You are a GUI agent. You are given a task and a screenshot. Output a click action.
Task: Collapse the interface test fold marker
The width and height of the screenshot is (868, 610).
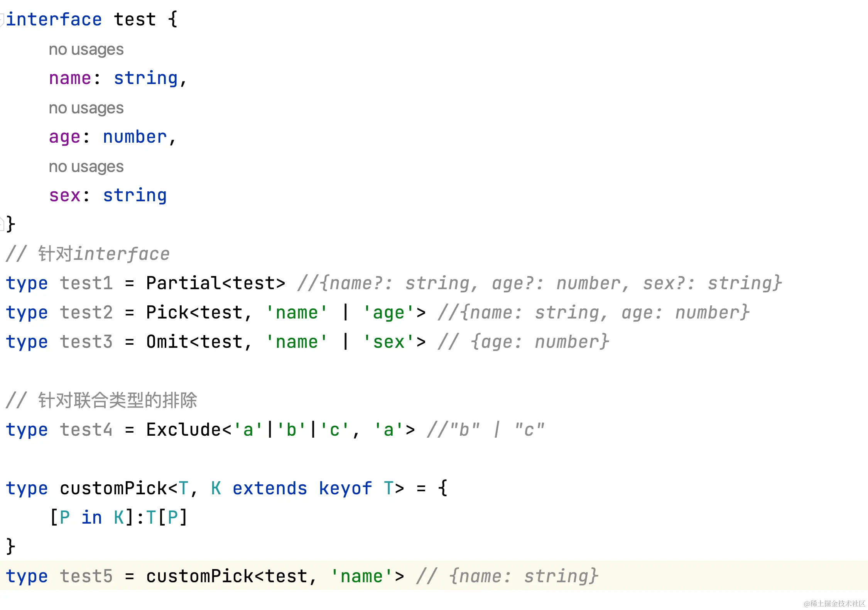2,20
